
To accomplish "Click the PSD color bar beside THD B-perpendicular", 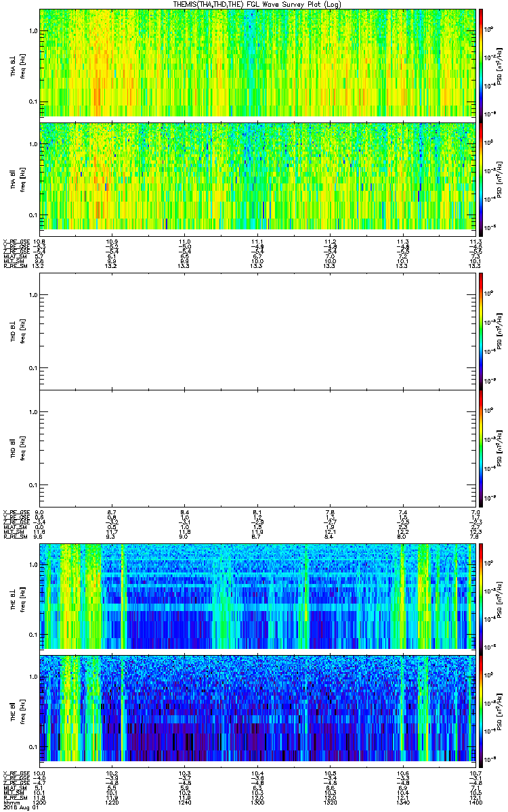I will [x=482, y=331].
